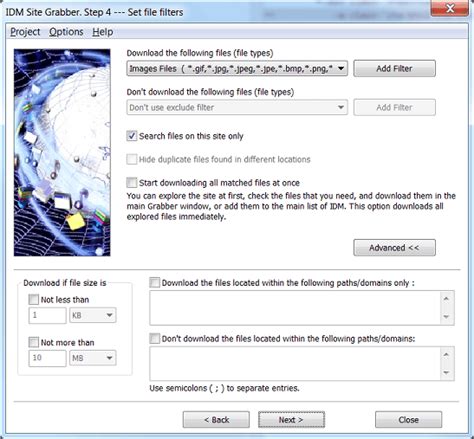
Task: Enable Start downloading all matched files at once
Action: (132, 183)
